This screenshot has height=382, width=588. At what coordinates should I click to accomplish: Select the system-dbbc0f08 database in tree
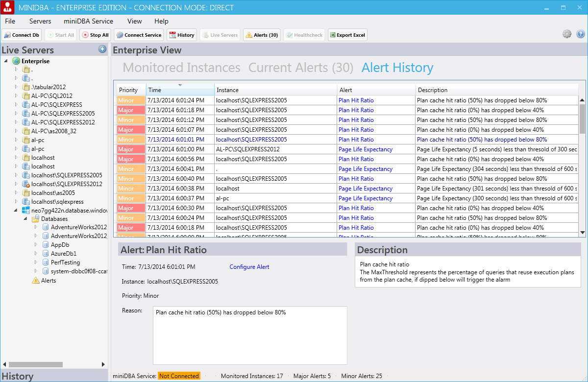(x=79, y=271)
